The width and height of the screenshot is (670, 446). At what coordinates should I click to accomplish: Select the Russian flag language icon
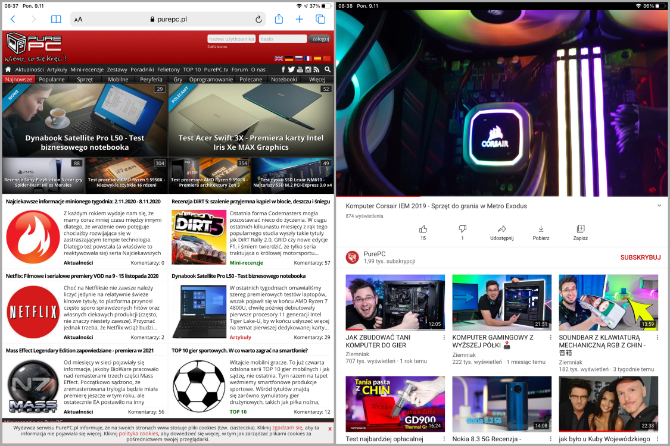[298, 59]
